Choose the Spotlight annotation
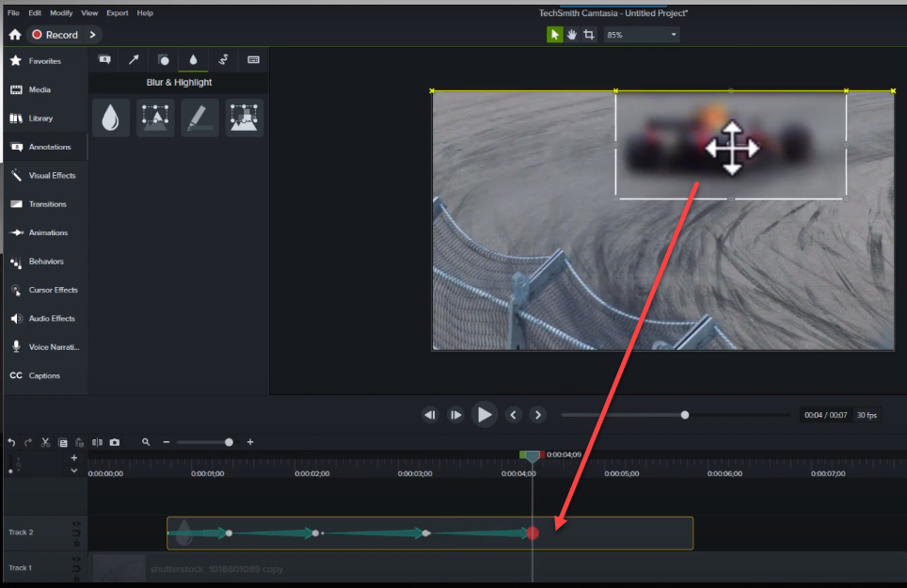 coord(155,118)
